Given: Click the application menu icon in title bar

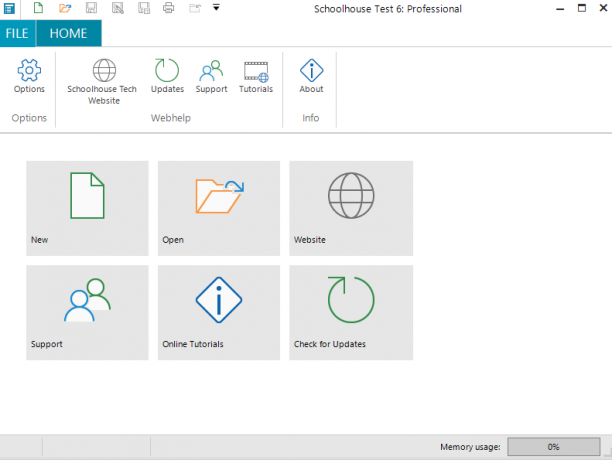Looking at the screenshot, I should (9, 8).
